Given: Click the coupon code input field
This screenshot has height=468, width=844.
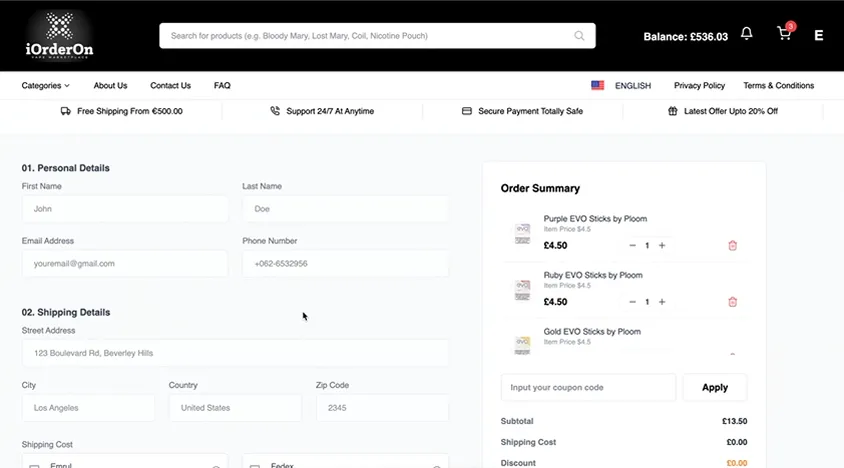Looking at the screenshot, I should click(588, 388).
